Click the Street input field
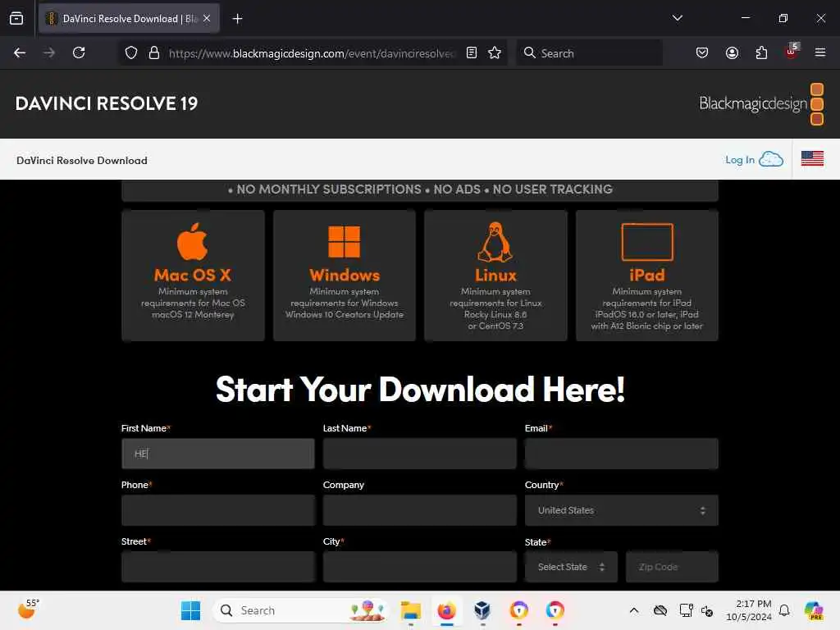The height and width of the screenshot is (630, 840). pos(218,567)
